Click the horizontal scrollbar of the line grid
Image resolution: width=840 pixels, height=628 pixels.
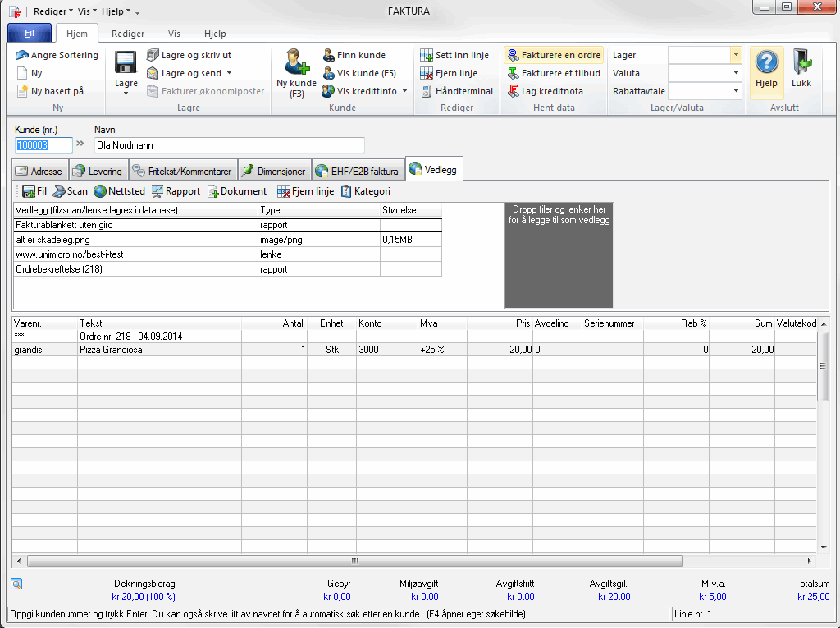[x=354, y=562]
